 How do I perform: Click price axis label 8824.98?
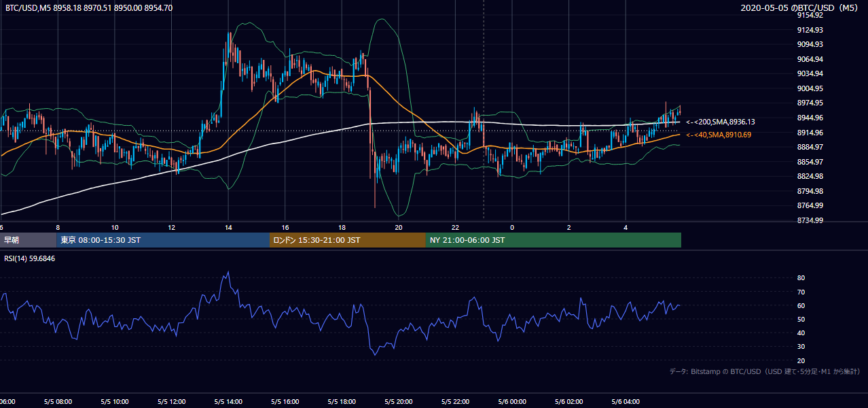810,176
